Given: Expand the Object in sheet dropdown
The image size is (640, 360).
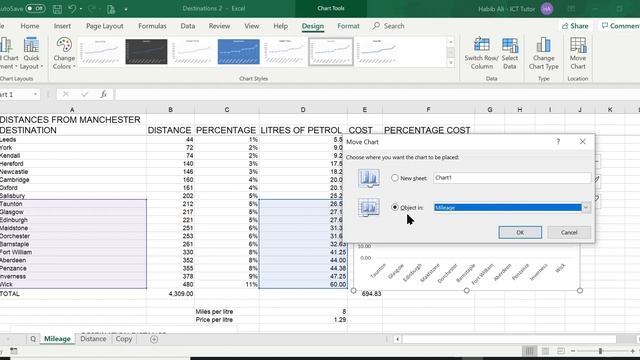Looking at the screenshot, I should (x=586, y=207).
